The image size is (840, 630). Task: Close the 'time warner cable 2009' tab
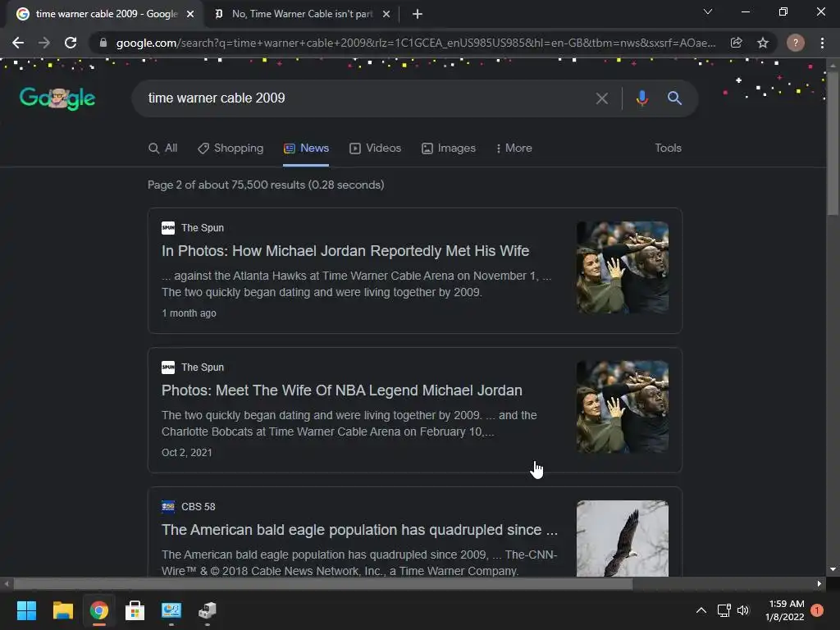pos(190,14)
